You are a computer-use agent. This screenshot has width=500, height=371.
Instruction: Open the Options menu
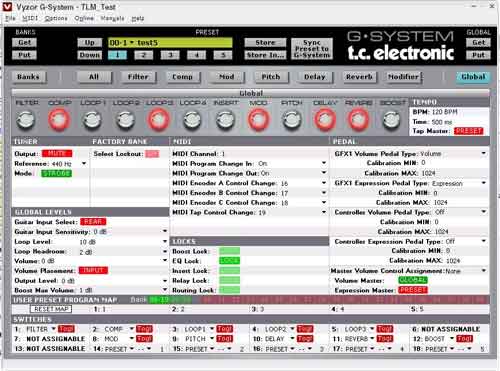pos(56,18)
